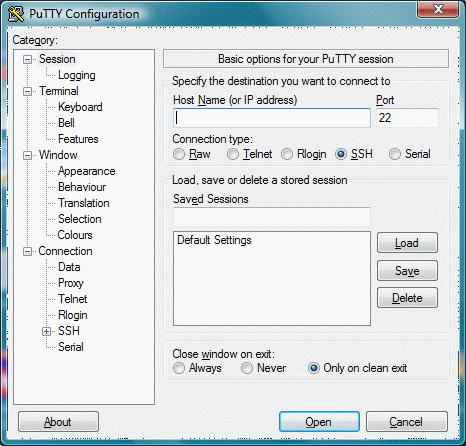Collapse the Session tree node
Screen dimensions: 466x446
(27, 59)
